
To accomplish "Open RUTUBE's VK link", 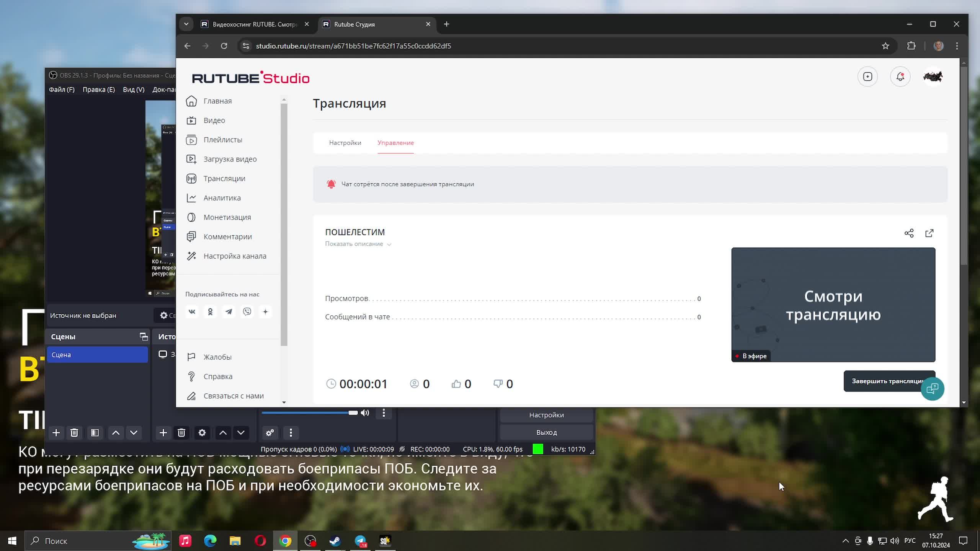I will (x=192, y=312).
